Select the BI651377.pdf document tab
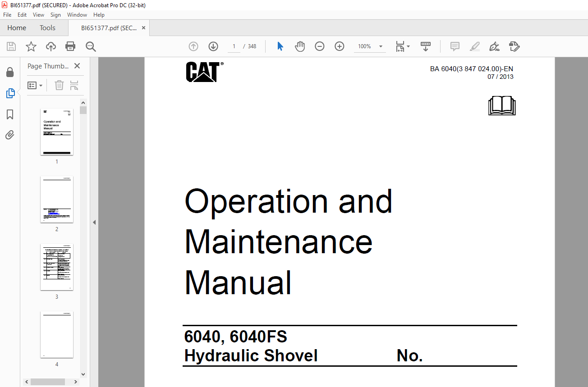 click(x=109, y=28)
